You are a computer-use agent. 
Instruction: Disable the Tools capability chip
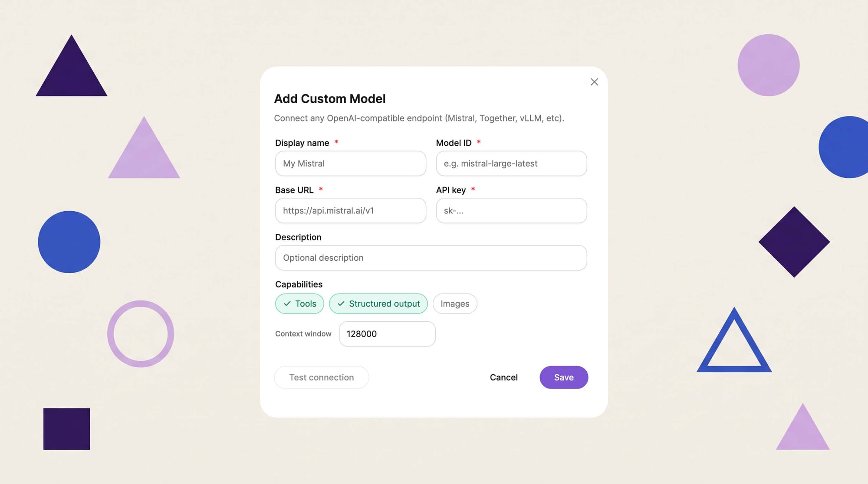pos(299,304)
